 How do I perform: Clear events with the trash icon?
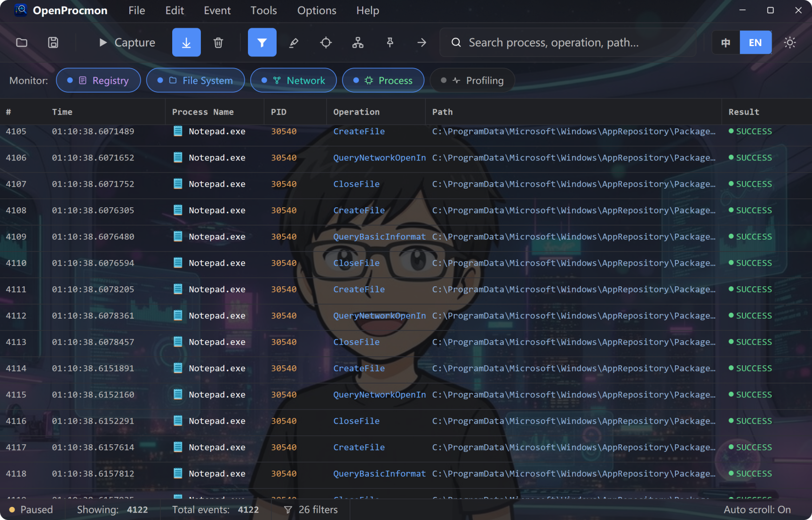point(218,42)
